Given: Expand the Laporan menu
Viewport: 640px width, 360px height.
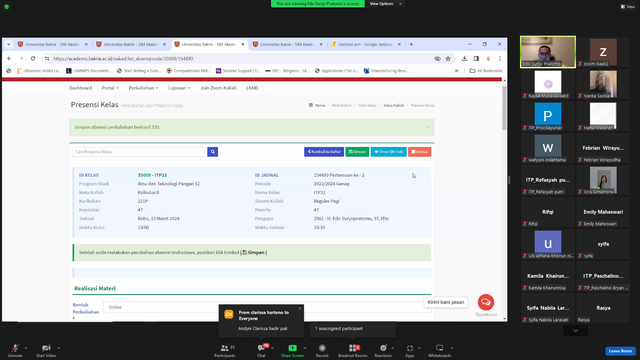Looking at the screenshot, I should pos(179,88).
